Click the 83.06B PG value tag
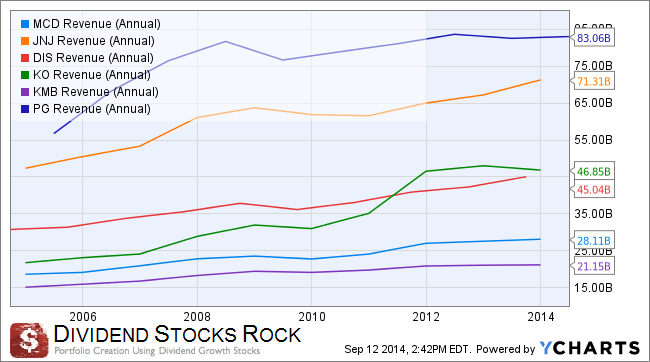 593,38
